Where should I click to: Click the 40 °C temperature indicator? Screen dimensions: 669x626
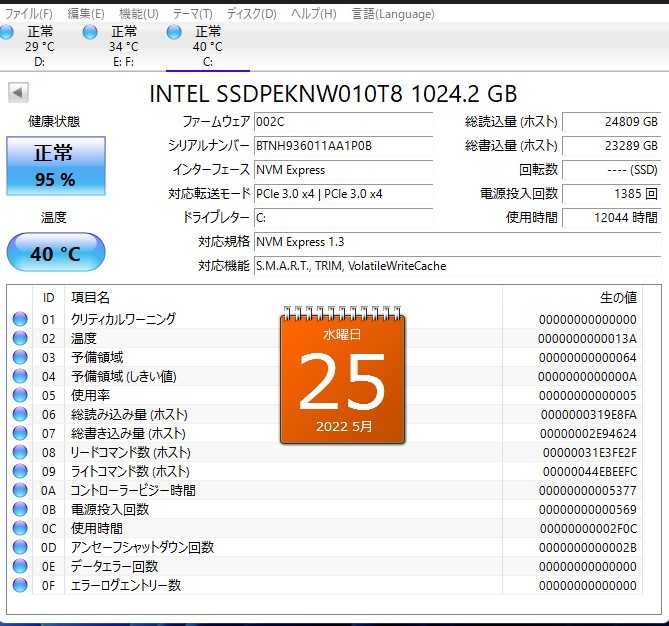coord(55,253)
